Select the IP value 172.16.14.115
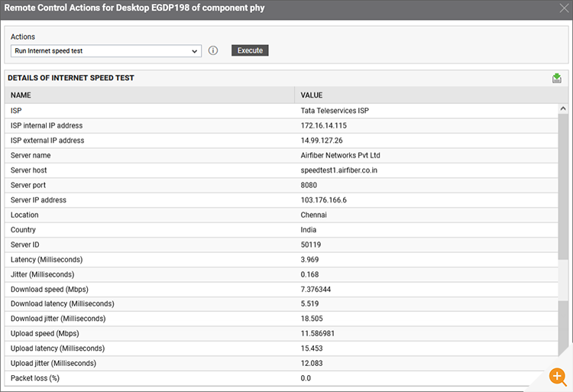Screen dimensions: 573x392 click(x=324, y=125)
